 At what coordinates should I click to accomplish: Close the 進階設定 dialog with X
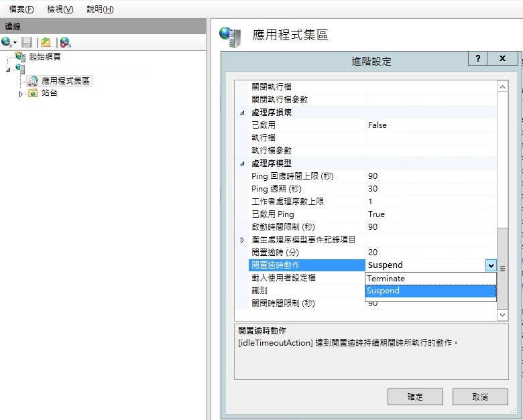pyautogui.click(x=503, y=58)
